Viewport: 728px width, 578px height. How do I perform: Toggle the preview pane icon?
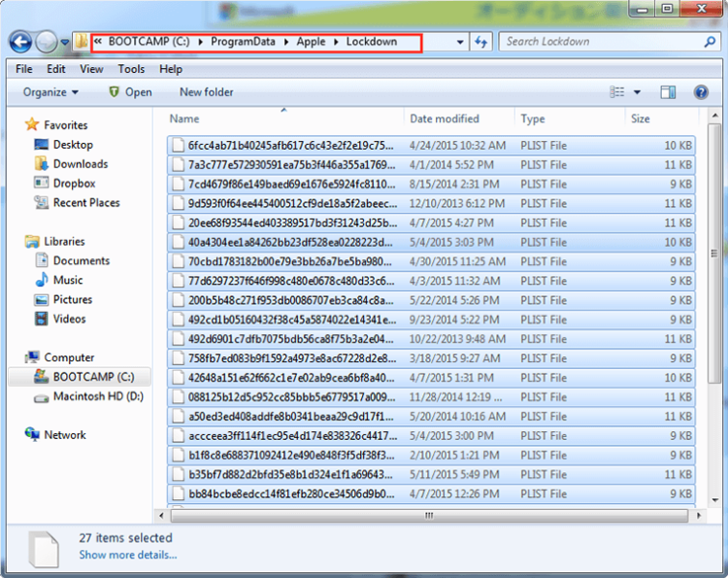pos(668,92)
